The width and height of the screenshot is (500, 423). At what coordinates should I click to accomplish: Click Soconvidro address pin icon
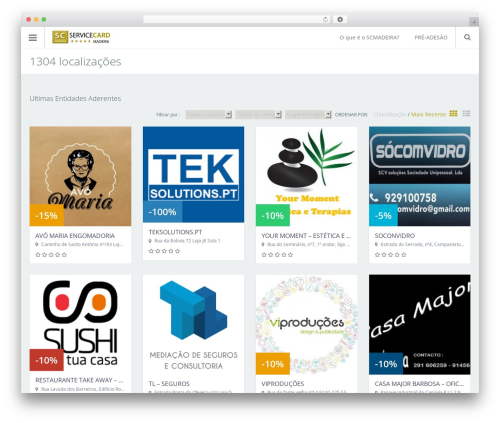(377, 244)
